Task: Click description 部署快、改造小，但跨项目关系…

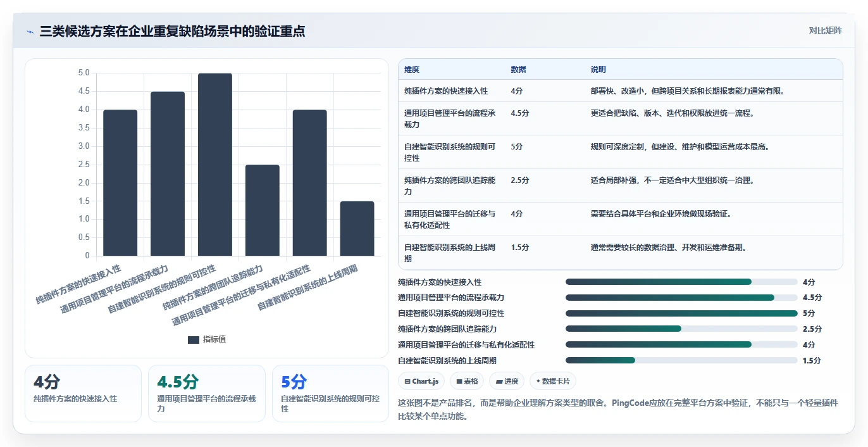Action: 688,91
